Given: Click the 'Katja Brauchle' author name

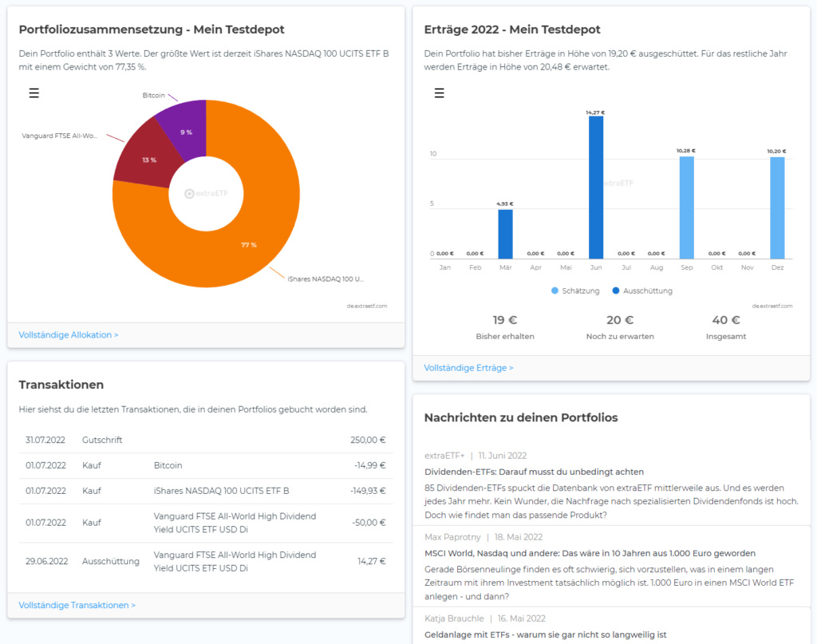Looking at the screenshot, I should pyautogui.click(x=454, y=618).
